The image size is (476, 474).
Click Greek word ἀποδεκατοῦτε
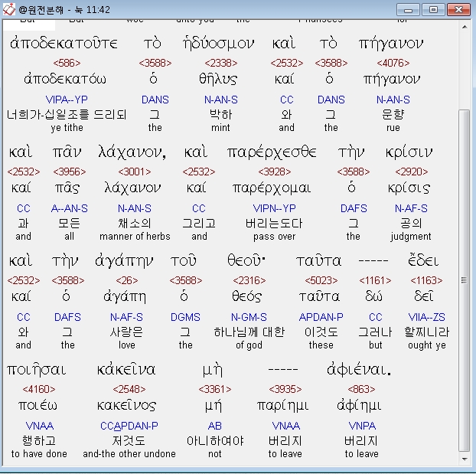[x=64, y=44]
